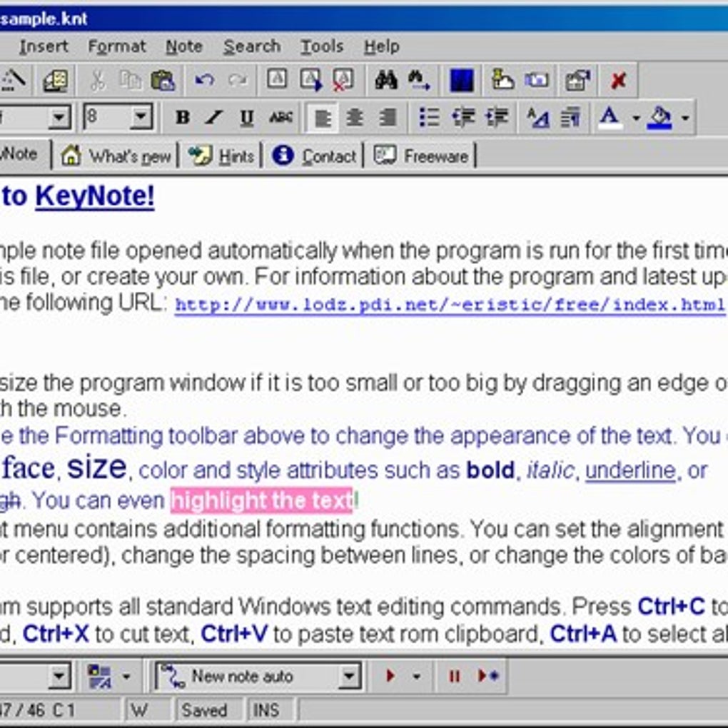Click the font style AZ icon
The height and width of the screenshot is (728, 728).
[537, 118]
